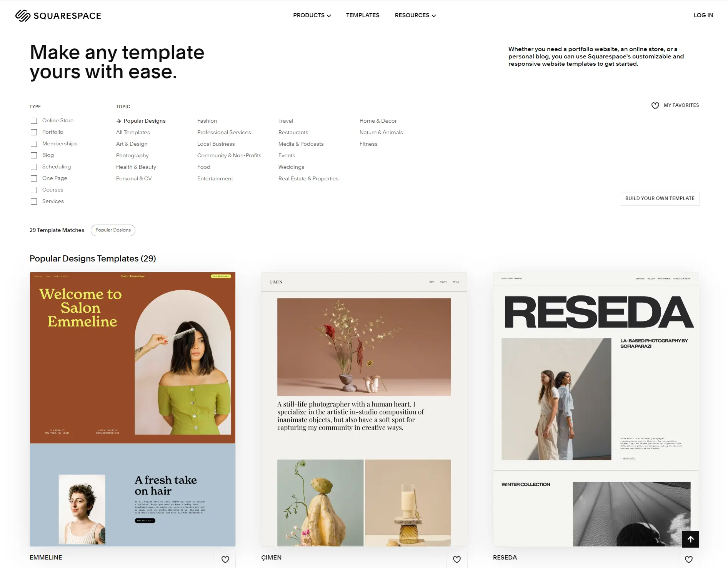This screenshot has height=568, width=728.
Task: Check the Online Store type filter
Action: pyautogui.click(x=34, y=121)
